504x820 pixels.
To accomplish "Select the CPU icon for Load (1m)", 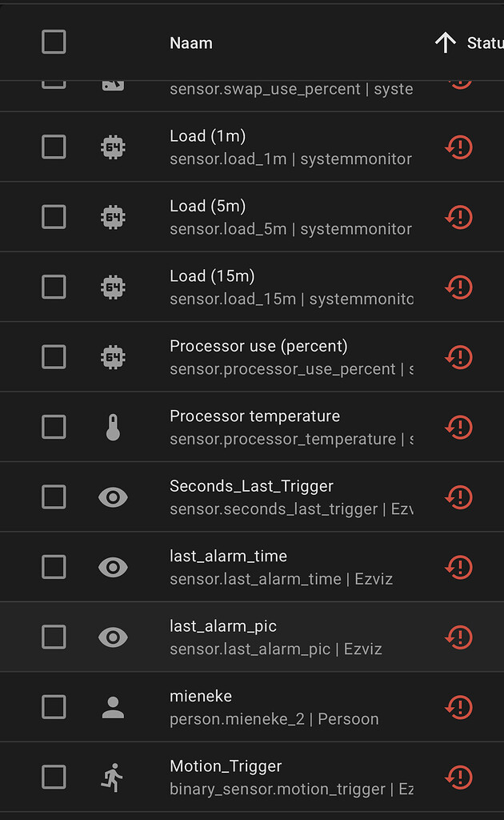I will tap(113, 147).
